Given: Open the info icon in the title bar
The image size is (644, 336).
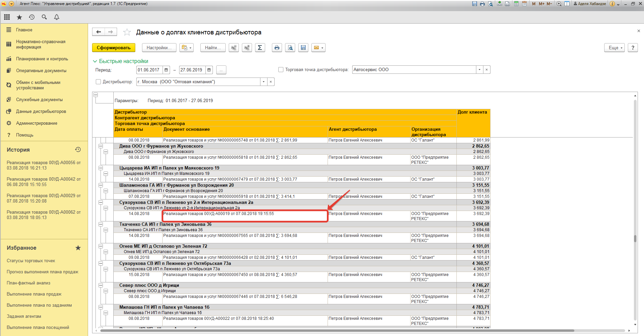Looking at the screenshot, I should (612, 4).
